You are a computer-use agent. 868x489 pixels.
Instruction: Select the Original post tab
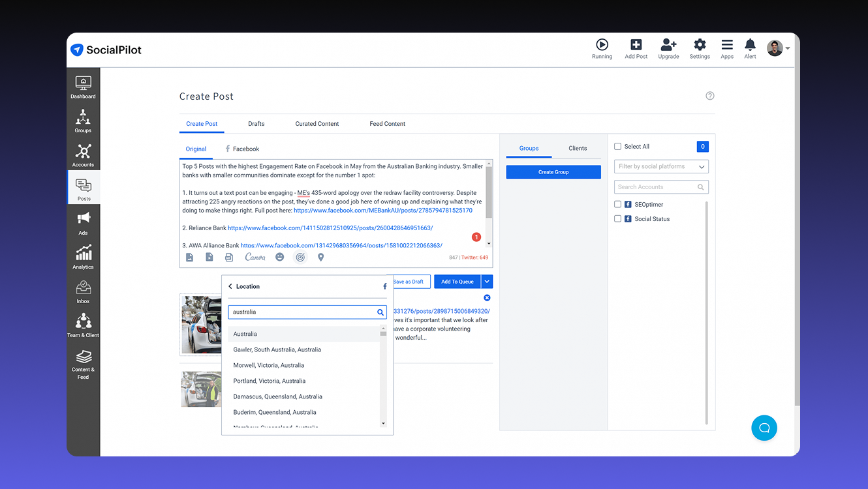pyautogui.click(x=196, y=149)
